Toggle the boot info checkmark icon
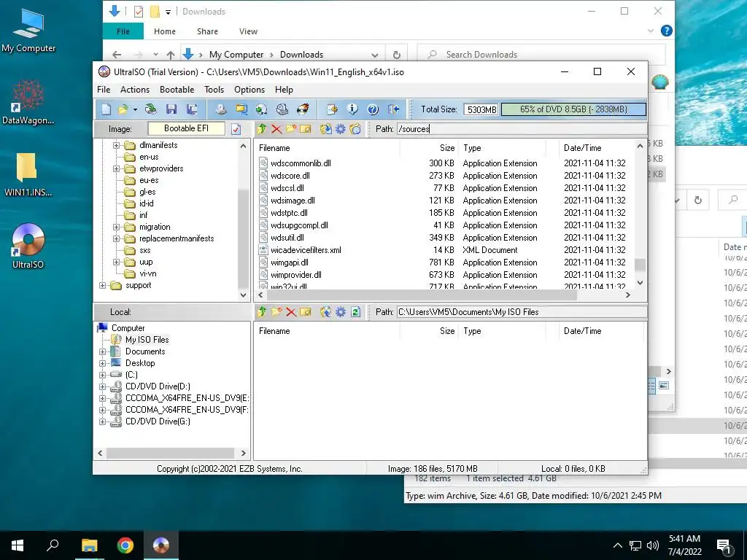 click(236, 129)
